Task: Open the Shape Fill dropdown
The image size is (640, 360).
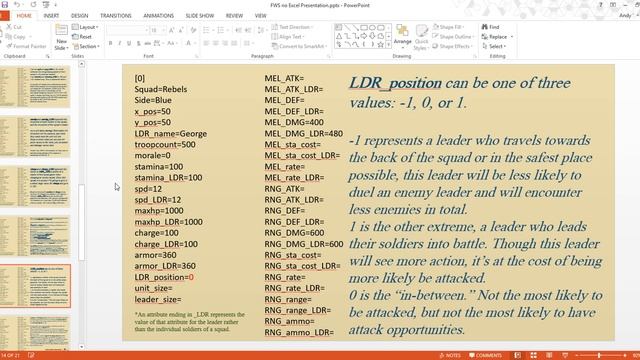Action: [448, 27]
